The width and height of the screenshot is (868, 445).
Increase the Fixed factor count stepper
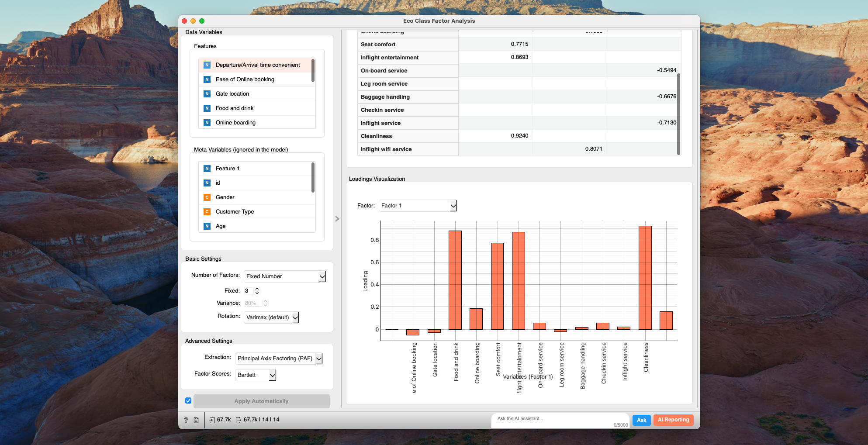pyautogui.click(x=257, y=289)
